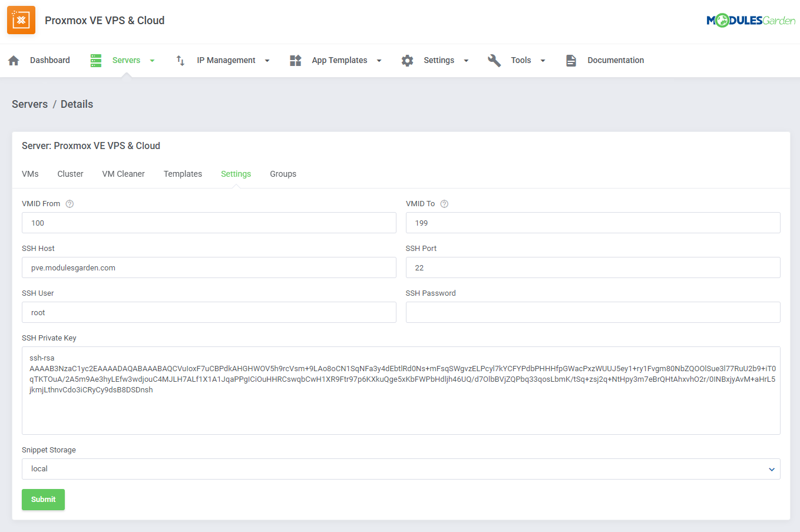
Task: Click the Documentation page icon
Action: pyautogui.click(x=570, y=60)
